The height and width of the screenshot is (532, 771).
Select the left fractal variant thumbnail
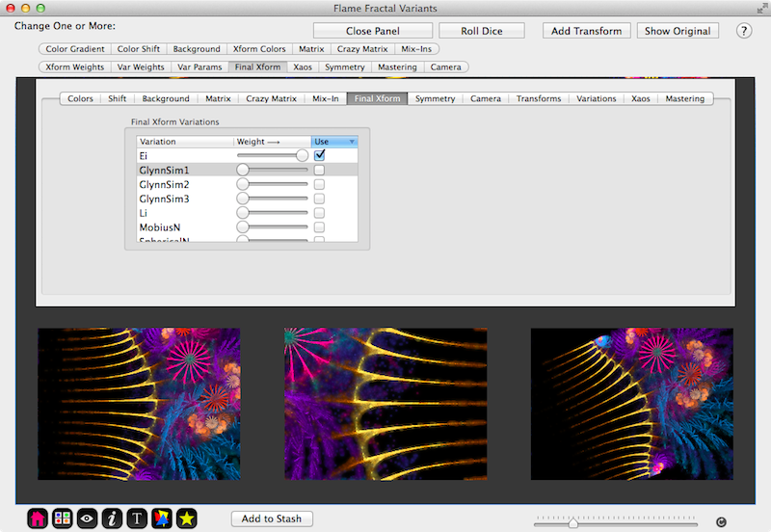[139, 404]
